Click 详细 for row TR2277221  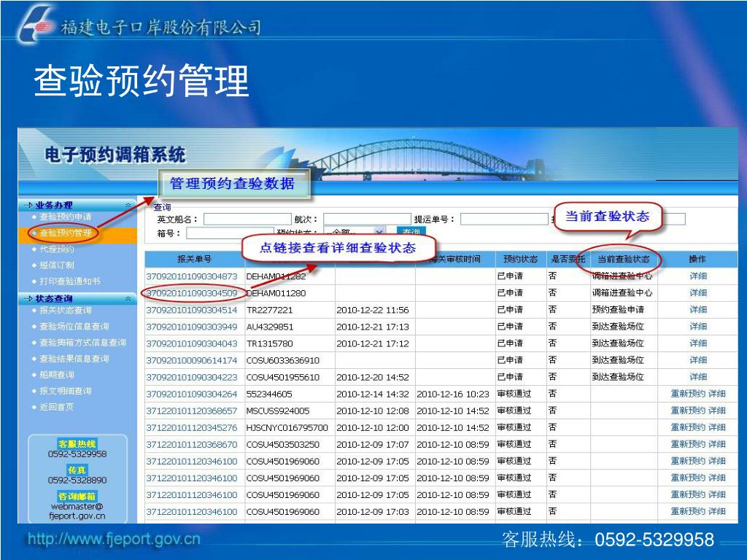(698, 310)
